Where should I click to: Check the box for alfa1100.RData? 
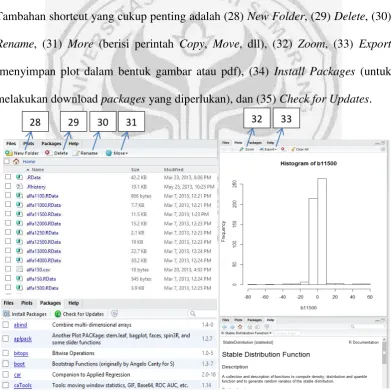(8, 195)
